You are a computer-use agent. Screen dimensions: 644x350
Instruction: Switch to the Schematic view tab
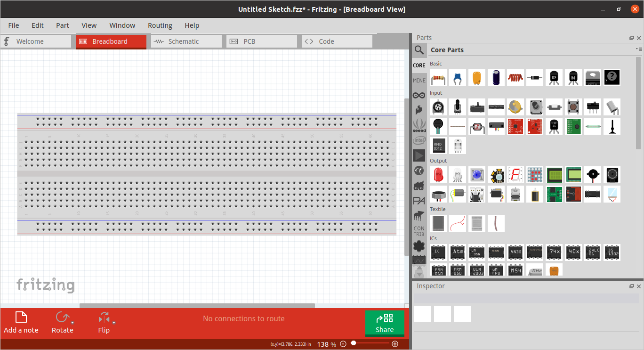point(186,41)
